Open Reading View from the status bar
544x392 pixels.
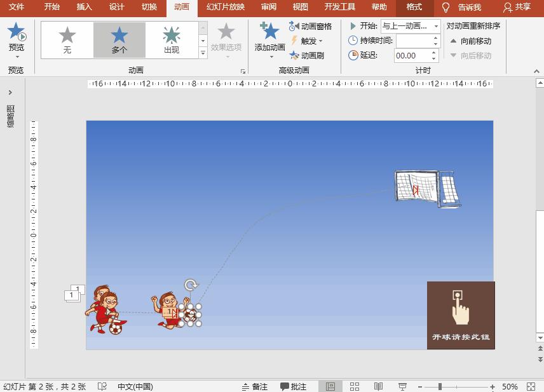click(378, 386)
